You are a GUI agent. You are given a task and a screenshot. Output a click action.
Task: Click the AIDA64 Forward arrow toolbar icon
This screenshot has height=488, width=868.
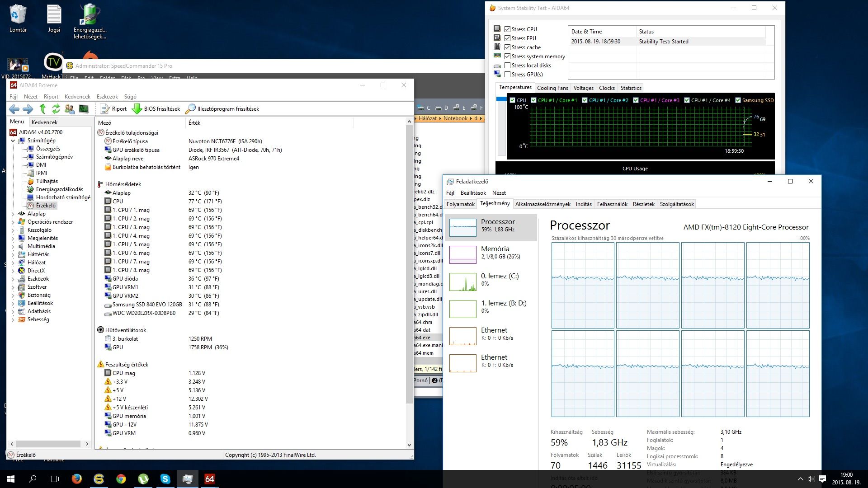[x=28, y=109]
